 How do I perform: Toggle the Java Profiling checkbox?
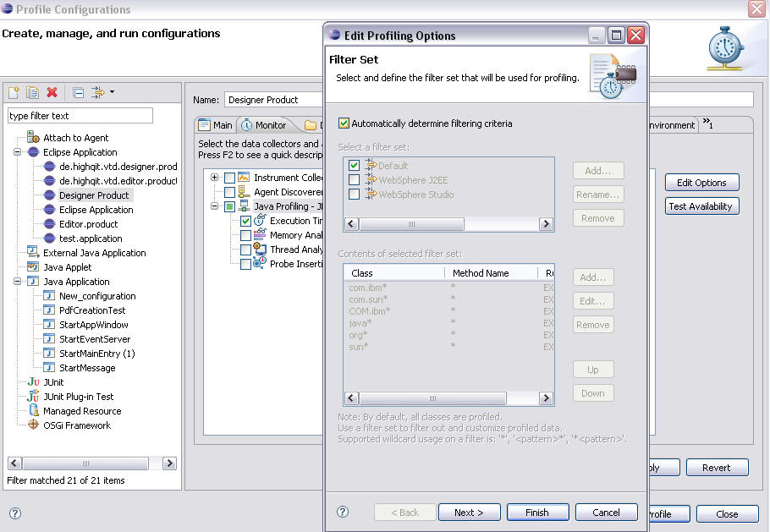[229, 206]
